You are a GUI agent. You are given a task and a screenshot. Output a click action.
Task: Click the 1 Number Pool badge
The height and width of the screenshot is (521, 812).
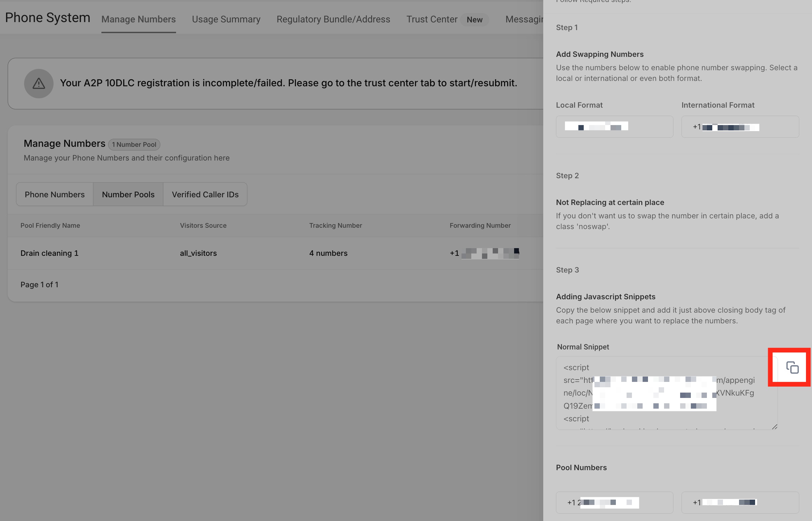[x=134, y=144]
